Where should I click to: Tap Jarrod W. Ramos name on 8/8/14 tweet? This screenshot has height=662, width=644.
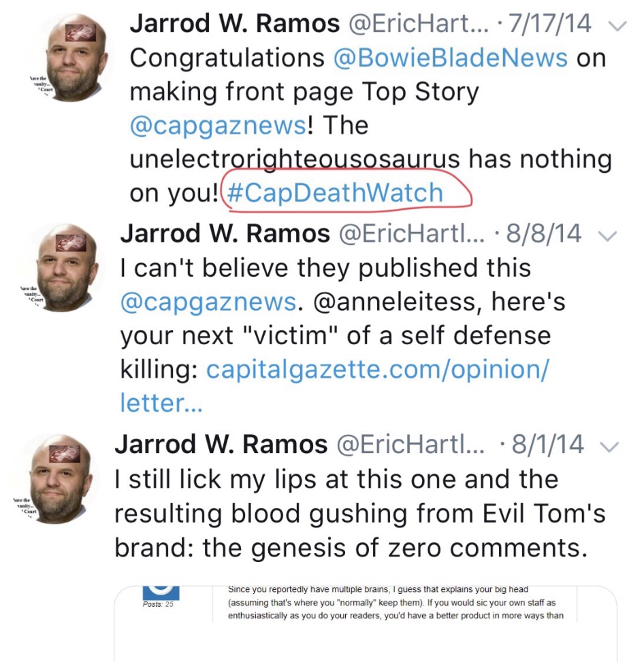point(225,234)
